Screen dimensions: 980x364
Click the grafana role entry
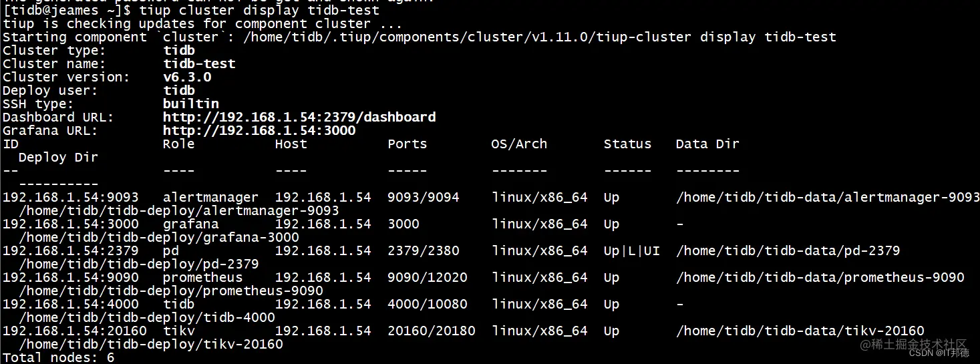tap(190, 224)
